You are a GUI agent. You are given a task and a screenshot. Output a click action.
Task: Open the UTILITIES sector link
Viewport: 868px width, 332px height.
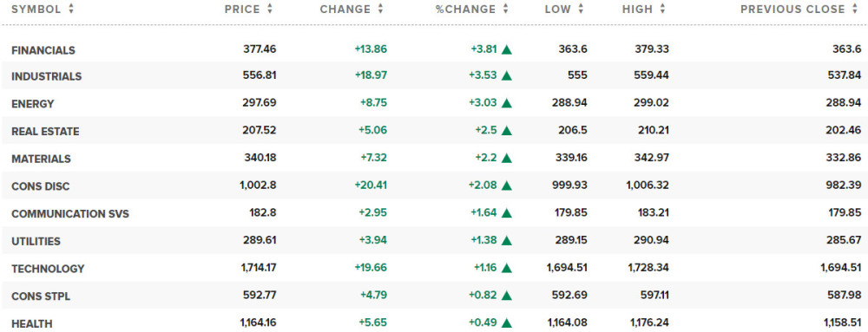36,241
